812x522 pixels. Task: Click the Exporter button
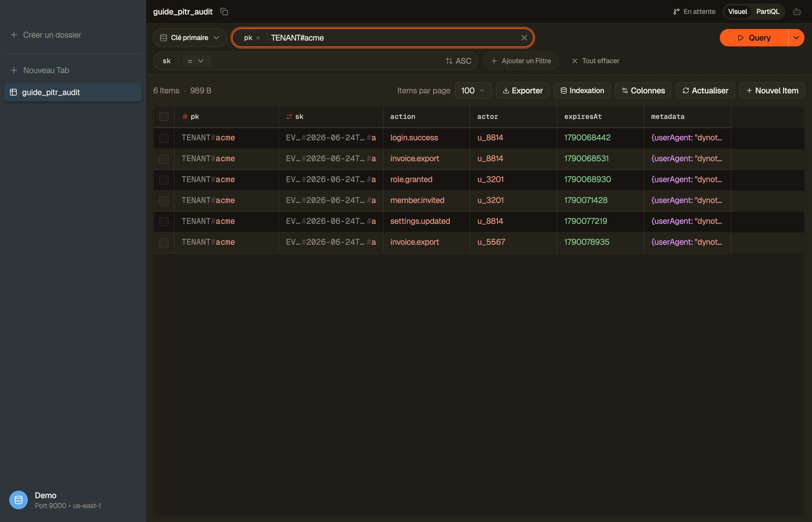[x=522, y=90]
